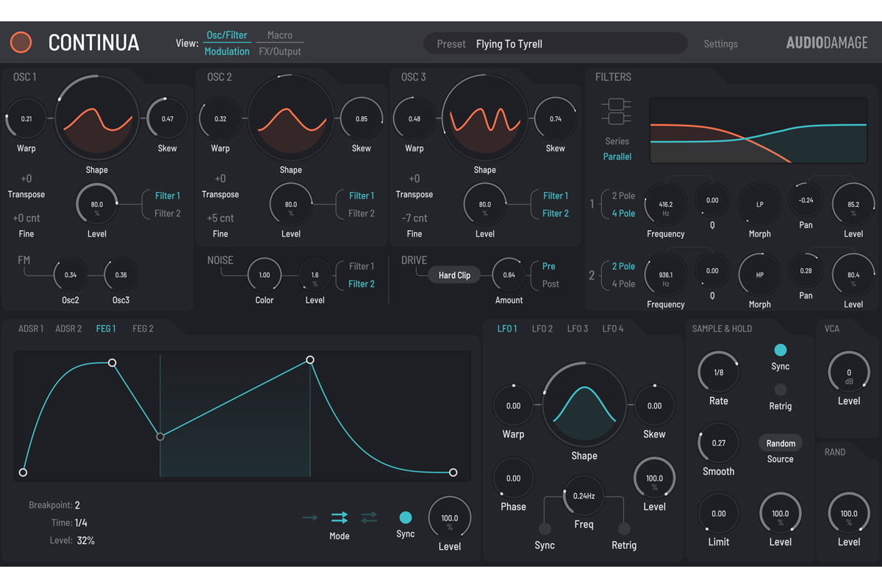
Task: Select the ping-pong bidirectional envelope mode
Action: click(369, 517)
